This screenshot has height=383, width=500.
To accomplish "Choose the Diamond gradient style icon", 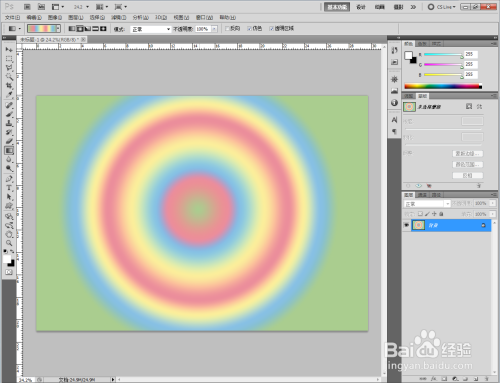I will coord(103,29).
